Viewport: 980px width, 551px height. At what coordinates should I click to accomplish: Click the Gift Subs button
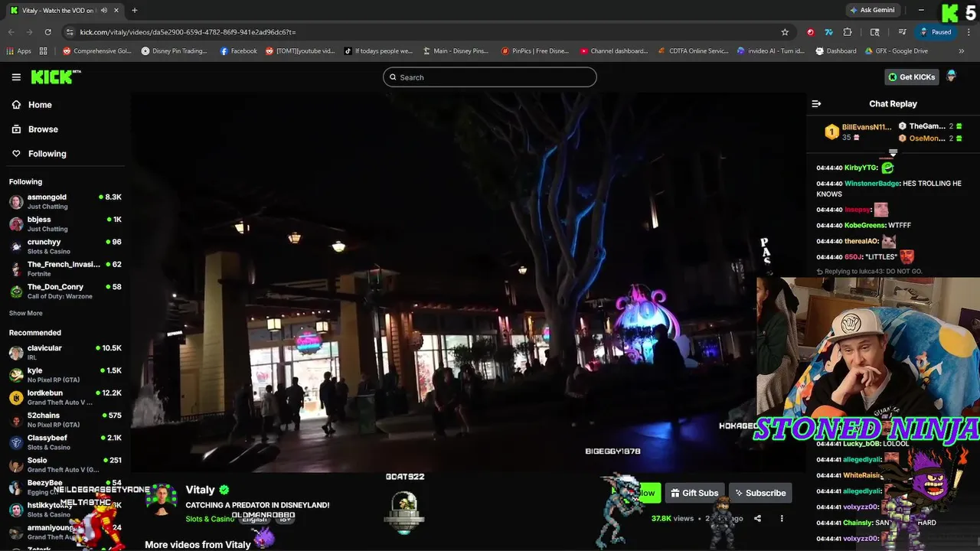coord(694,493)
